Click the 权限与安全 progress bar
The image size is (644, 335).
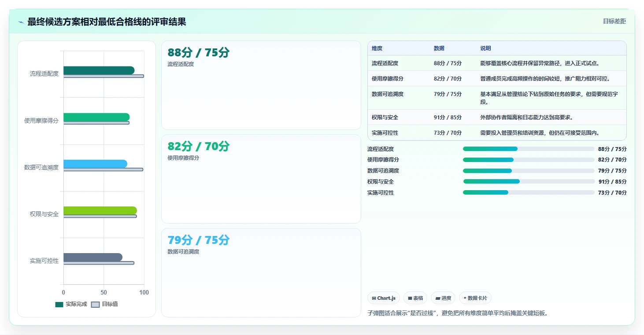coord(529,181)
